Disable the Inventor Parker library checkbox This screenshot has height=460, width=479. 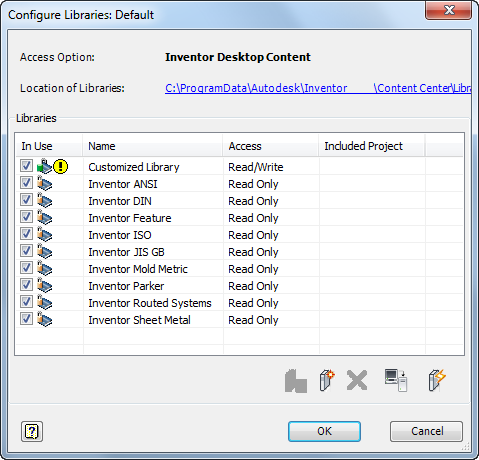26,285
